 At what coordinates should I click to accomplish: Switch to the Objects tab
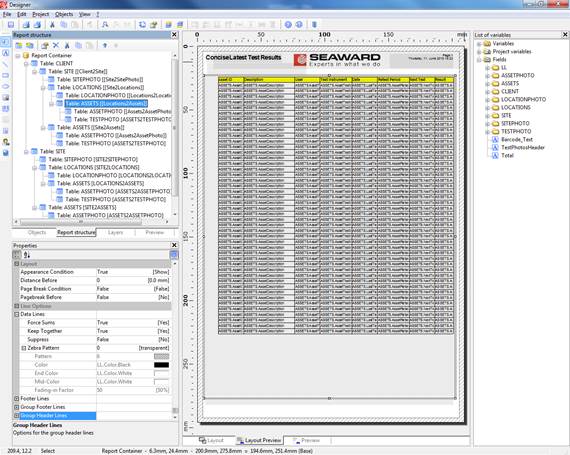point(37,233)
